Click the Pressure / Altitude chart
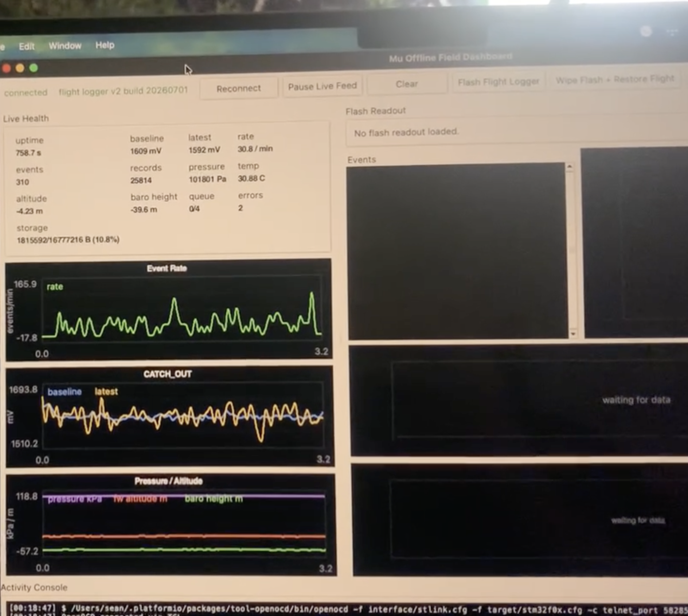 [171, 525]
